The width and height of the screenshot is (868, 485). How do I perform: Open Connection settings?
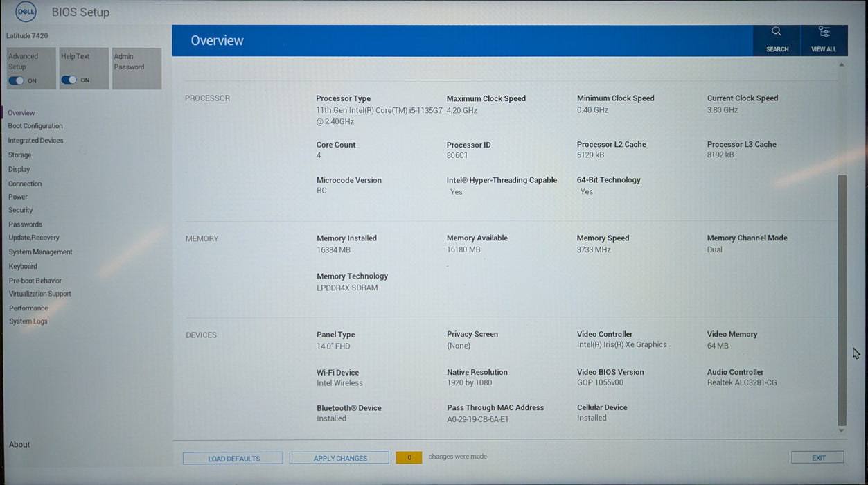[26, 184]
